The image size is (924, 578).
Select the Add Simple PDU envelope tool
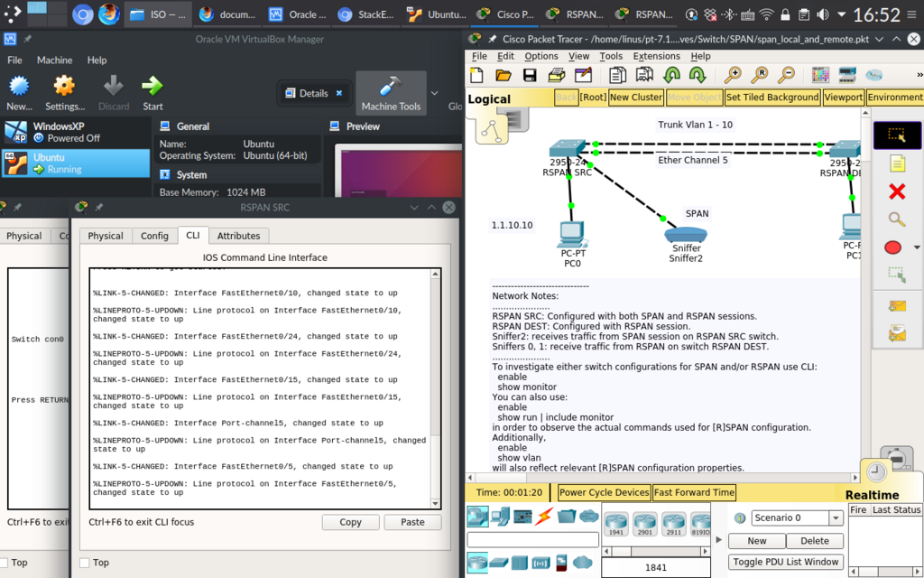[897, 305]
